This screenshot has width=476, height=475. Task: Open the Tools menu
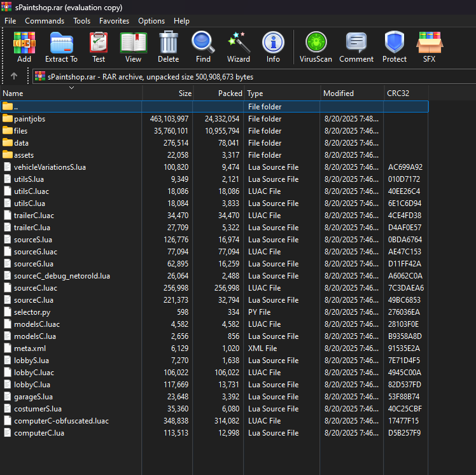81,21
